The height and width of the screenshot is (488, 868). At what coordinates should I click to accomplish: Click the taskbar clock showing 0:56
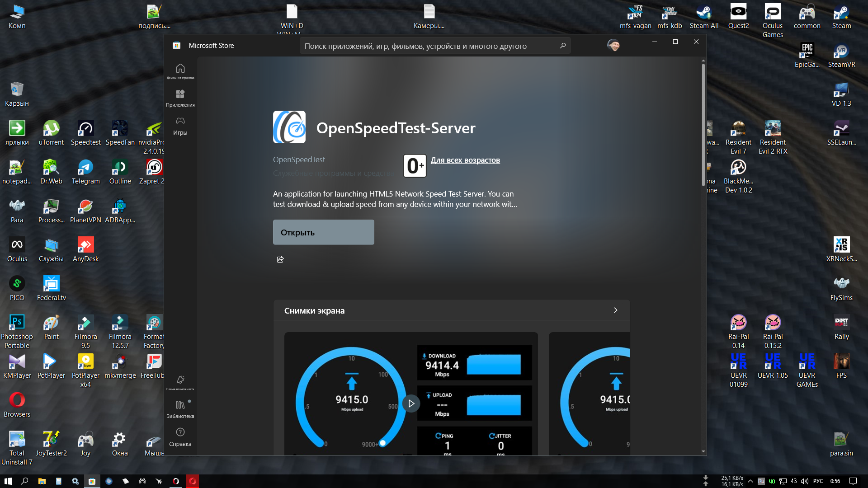[x=835, y=481]
